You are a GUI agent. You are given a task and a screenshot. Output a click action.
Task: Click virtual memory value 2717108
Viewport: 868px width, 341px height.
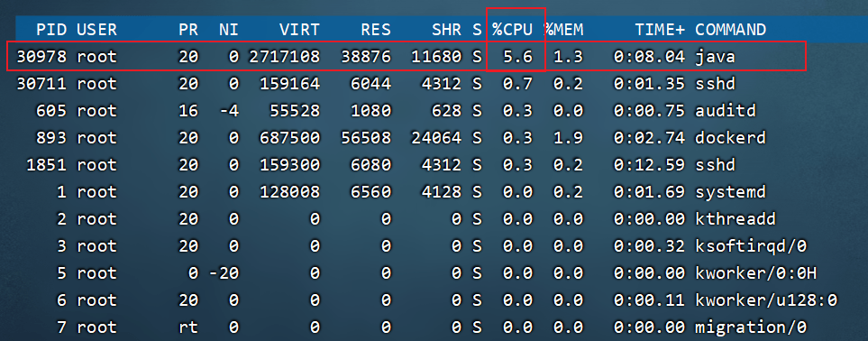285,57
